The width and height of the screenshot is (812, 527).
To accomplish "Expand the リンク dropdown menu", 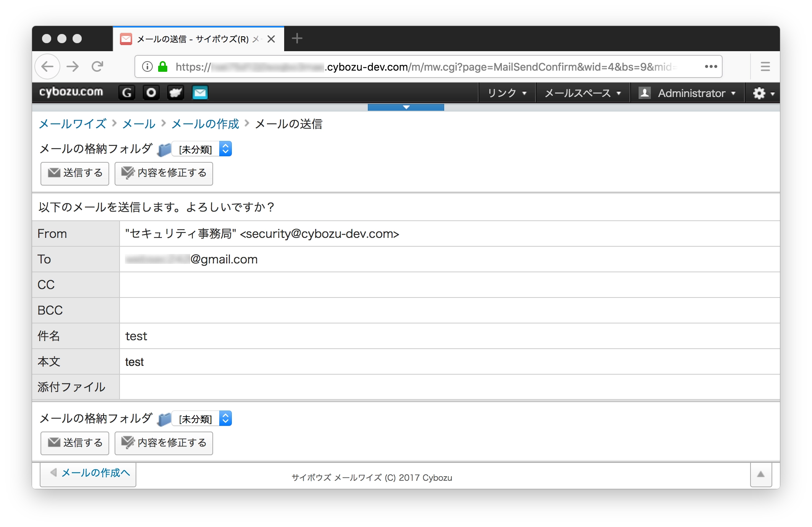I will 507,93.
